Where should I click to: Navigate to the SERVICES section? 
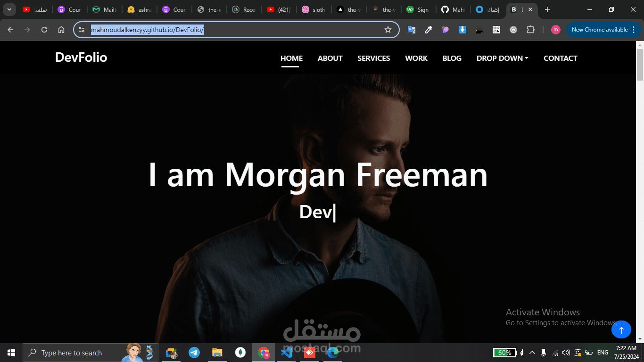373,58
